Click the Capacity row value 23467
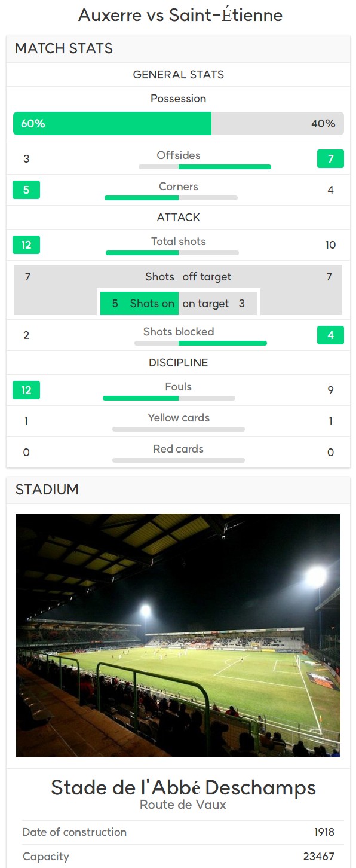The height and width of the screenshot is (868, 356). click(x=319, y=857)
